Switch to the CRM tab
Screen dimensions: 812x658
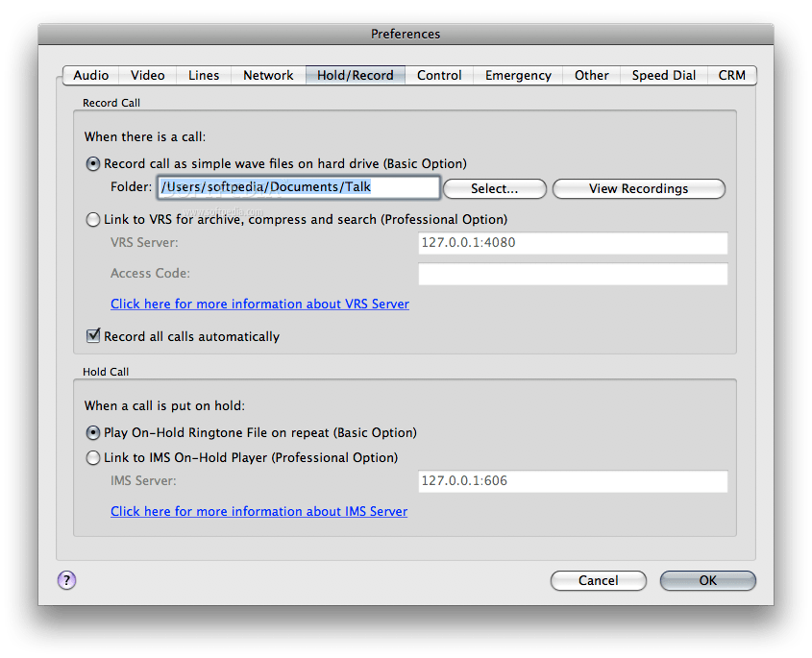point(732,75)
